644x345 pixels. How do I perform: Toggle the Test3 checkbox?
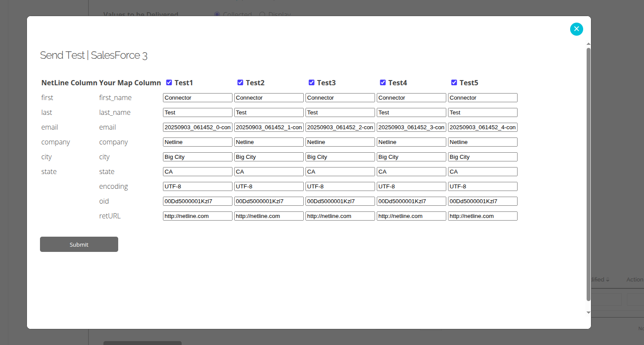click(312, 83)
